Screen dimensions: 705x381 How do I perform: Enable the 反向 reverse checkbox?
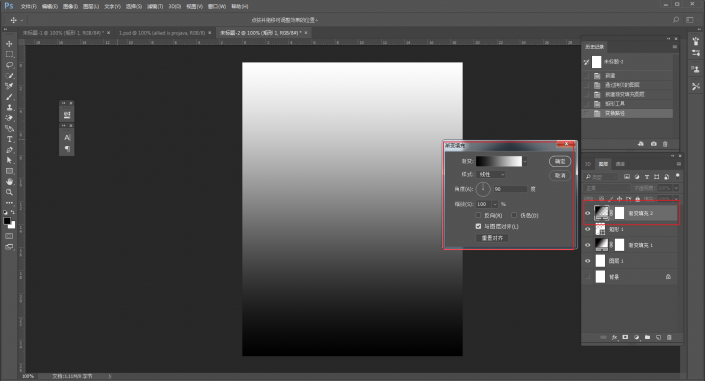coord(478,215)
